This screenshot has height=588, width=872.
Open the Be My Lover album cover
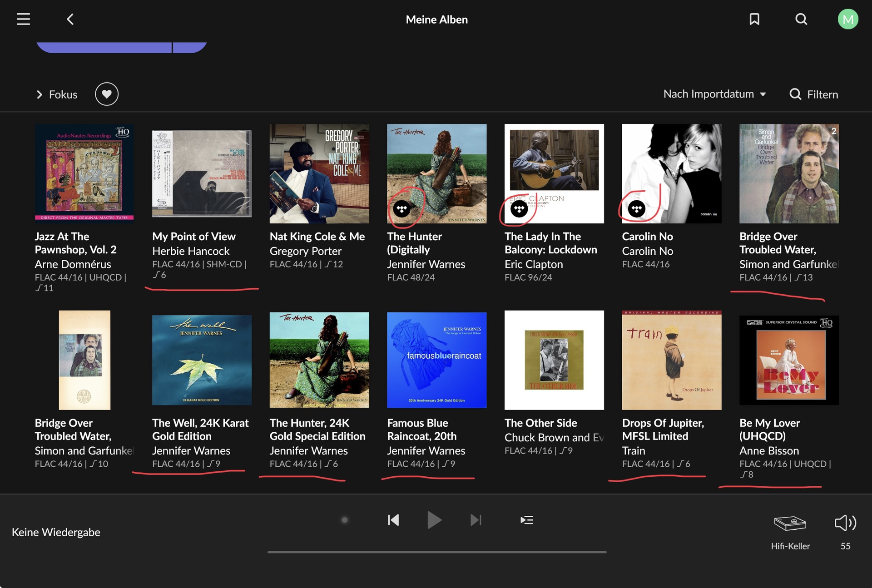[x=789, y=360]
